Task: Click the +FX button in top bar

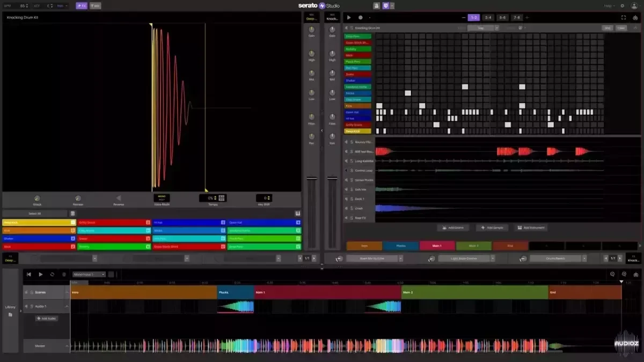Action: (x=82, y=5)
